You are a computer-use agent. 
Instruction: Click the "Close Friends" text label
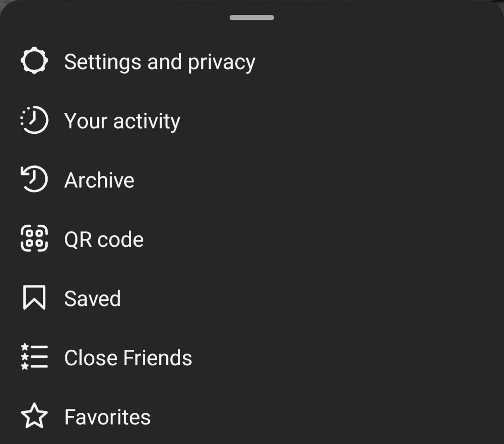click(128, 358)
